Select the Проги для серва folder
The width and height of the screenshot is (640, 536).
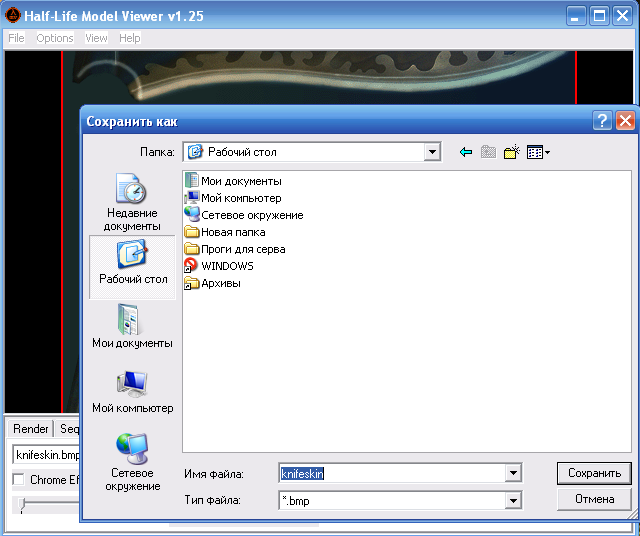click(242, 249)
